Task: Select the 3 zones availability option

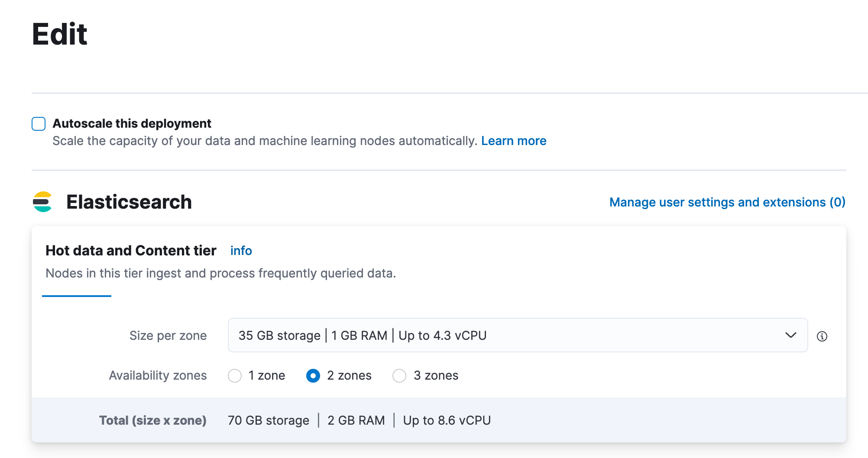Action: (x=399, y=376)
